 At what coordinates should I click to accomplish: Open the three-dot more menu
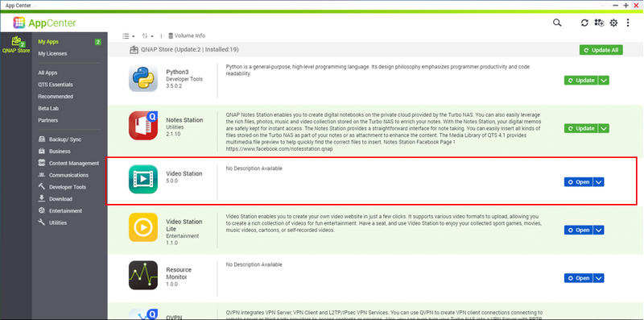628,23
